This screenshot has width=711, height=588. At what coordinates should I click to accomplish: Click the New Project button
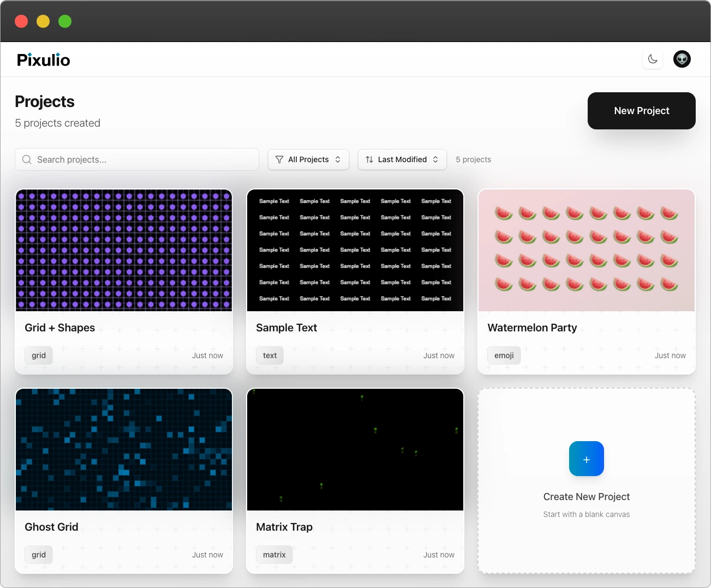[x=641, y=110]
